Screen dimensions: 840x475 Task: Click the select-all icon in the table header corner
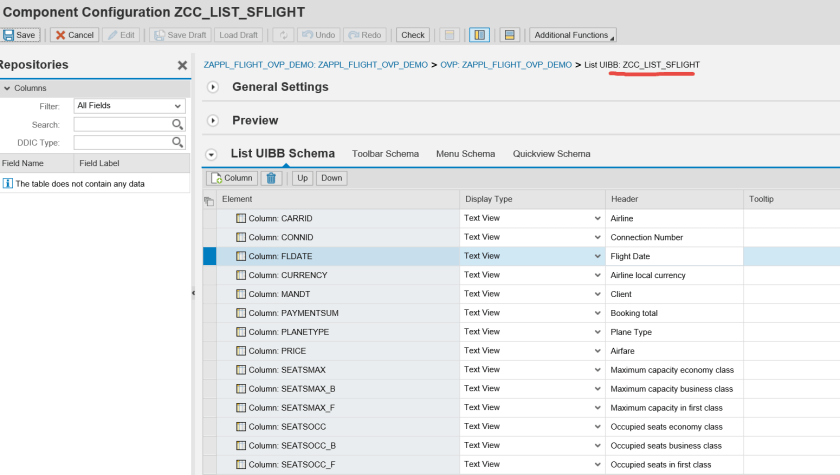(x=209, y=200)
